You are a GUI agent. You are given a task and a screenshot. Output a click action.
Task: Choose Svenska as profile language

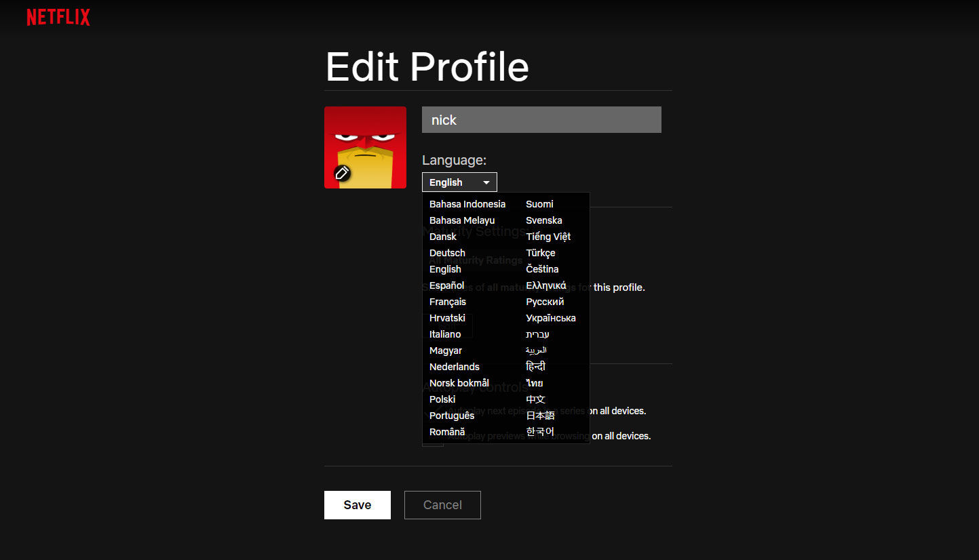[543, 220]
